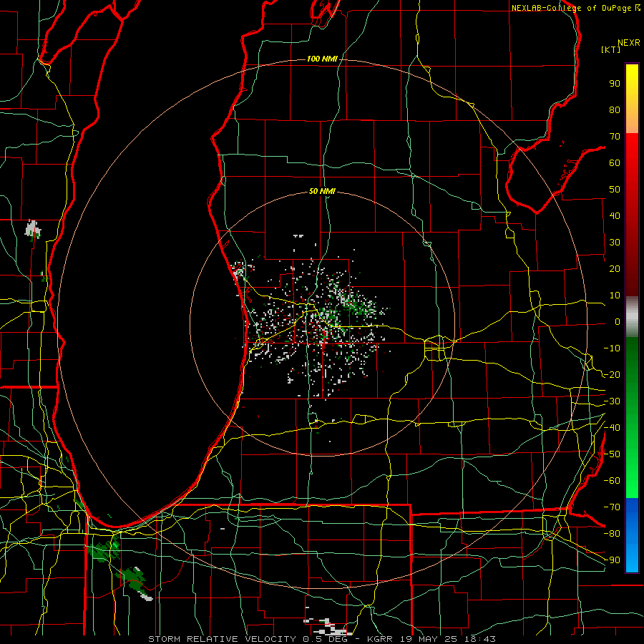The height and width of the screenshot is (644, 644).
Task: Click the positive 40 knot scale value
Action: click(615, 216)
